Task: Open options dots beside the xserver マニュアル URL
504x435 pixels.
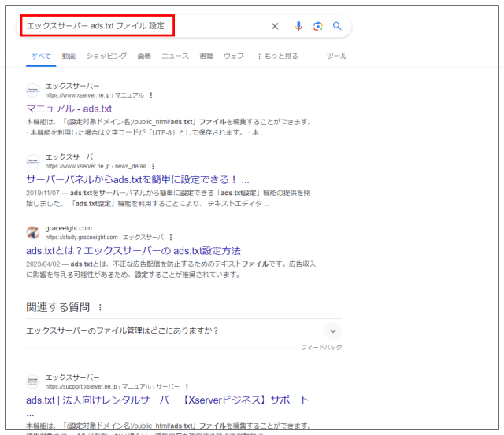Action: (x=151, y=95)
